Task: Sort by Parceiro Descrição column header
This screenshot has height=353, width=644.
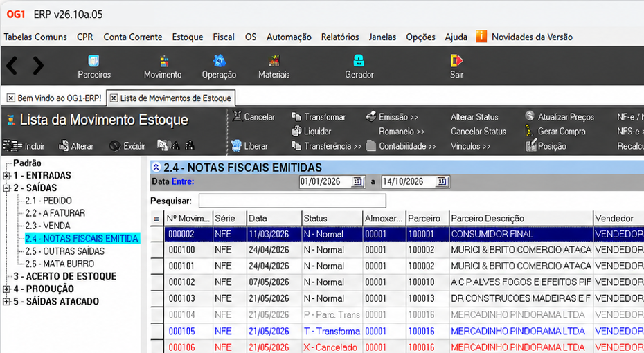Action: (x=521, y=219)
